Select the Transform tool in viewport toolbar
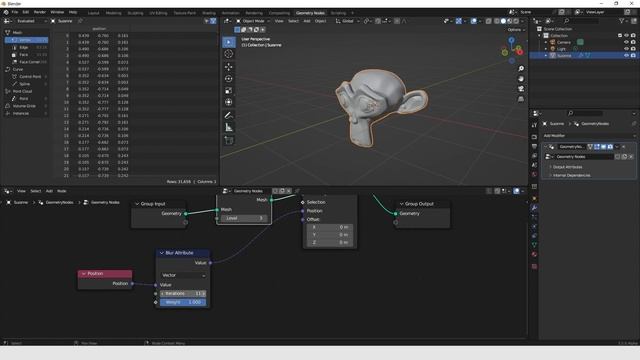Screen dimensions: 640x360 (229, 102)
